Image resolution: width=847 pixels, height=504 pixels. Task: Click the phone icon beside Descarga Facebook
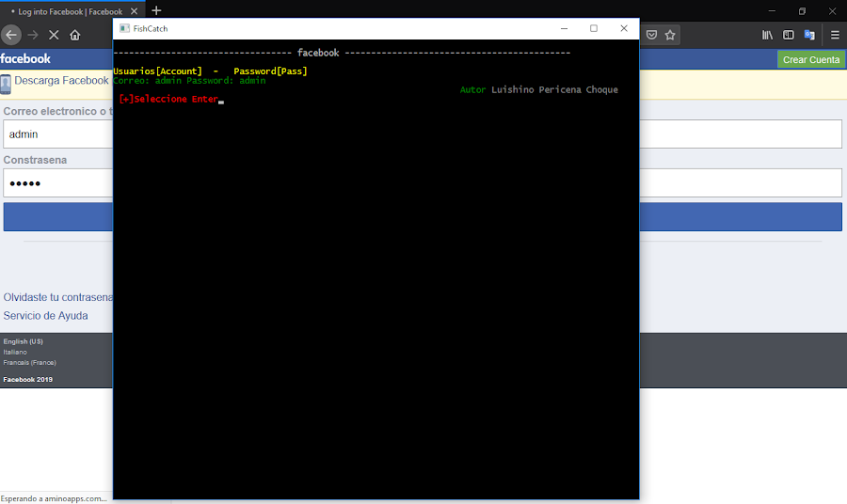coord(6,85)
